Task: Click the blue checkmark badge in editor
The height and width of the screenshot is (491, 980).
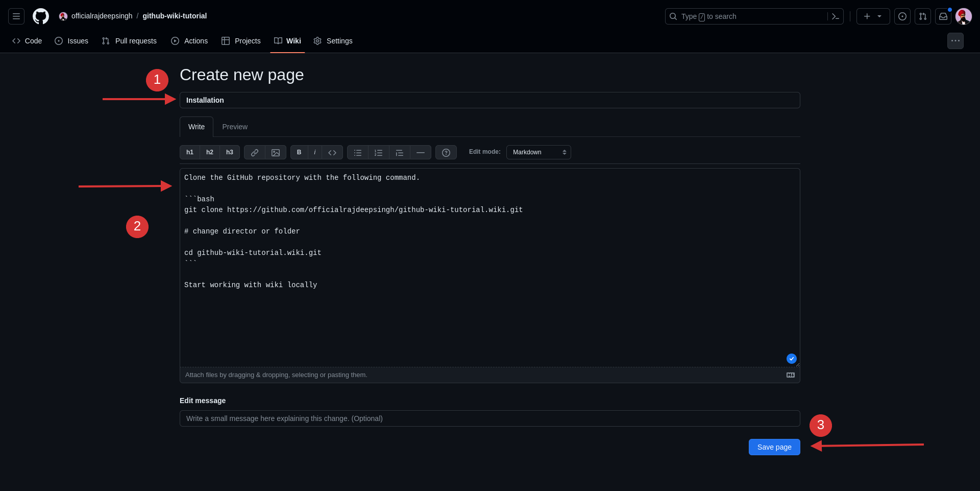Action: (x=792, y=359)
